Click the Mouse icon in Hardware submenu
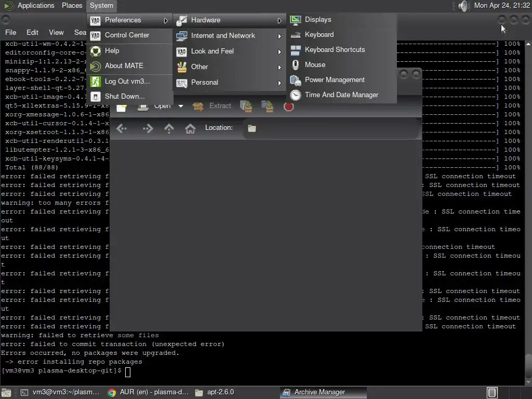The width and height of the screenshot is (532, 399). tap(296, 65)
